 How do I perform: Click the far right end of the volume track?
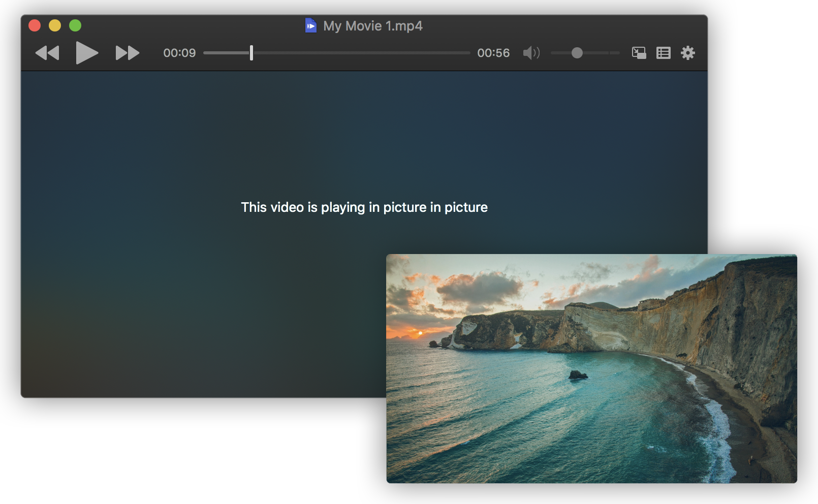point(617,53)
